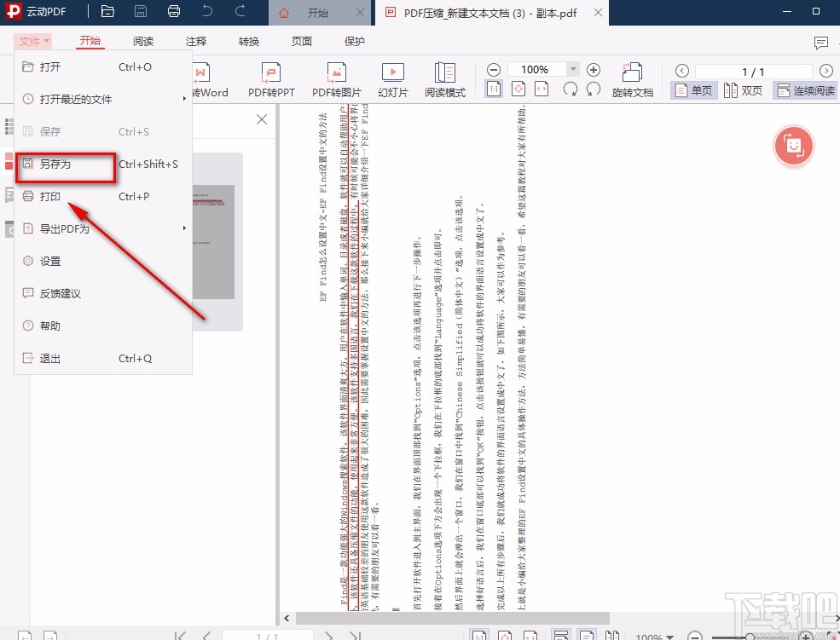Viewport: 840px width, 640px height.
Task: Click the printer icon in title bar
Action: (x=174, y=11)
